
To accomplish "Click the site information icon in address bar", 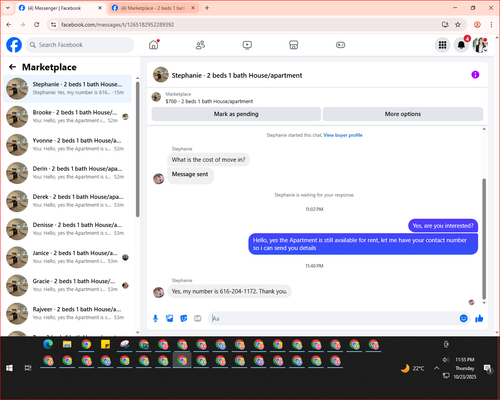I will [x=53, y=24].
